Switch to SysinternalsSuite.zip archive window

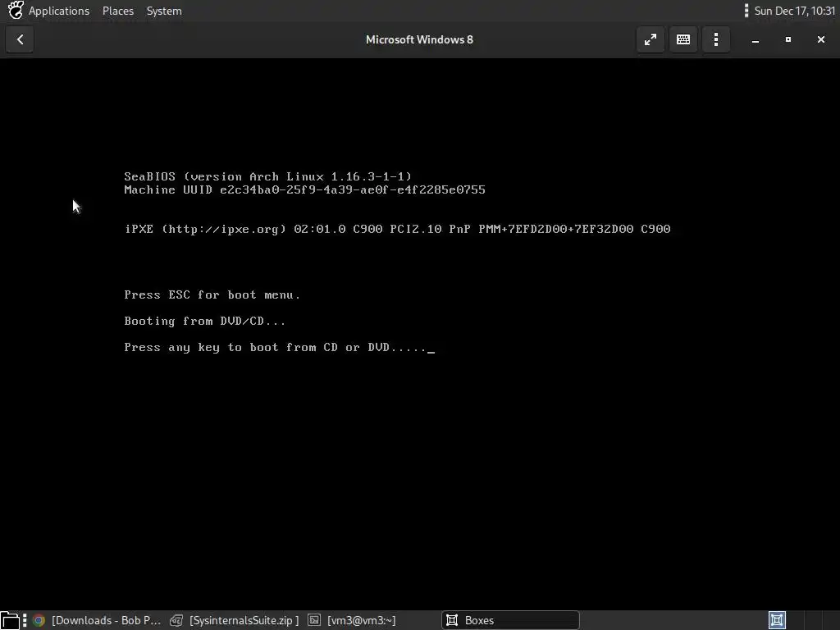[x=234, y=620]
